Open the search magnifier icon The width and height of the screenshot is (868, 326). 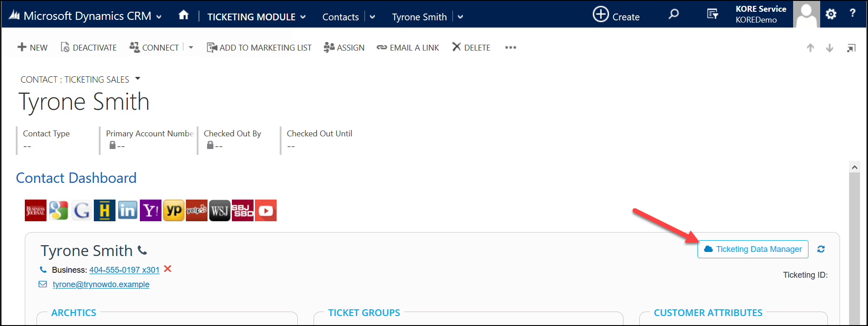coord(674,14)
